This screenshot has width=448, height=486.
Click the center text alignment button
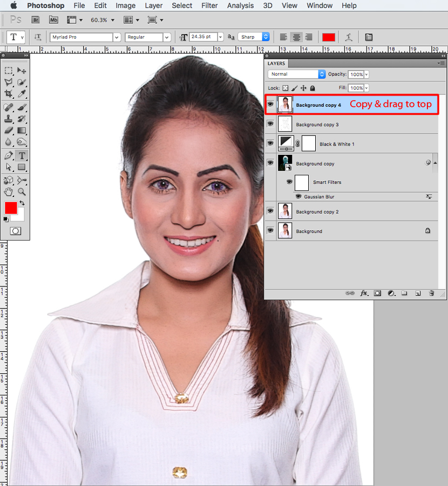click(296, 37)
